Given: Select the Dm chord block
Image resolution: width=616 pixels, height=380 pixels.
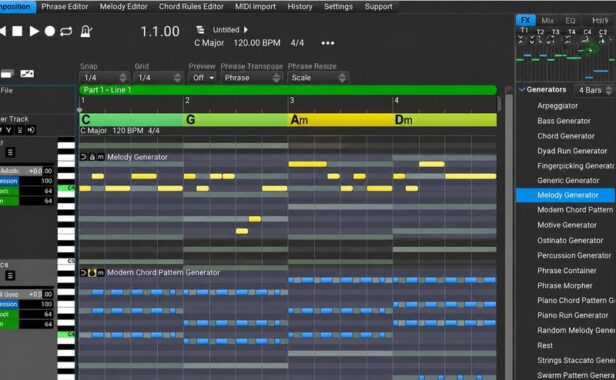Looking at the screenshot, I should pos(444,120).
